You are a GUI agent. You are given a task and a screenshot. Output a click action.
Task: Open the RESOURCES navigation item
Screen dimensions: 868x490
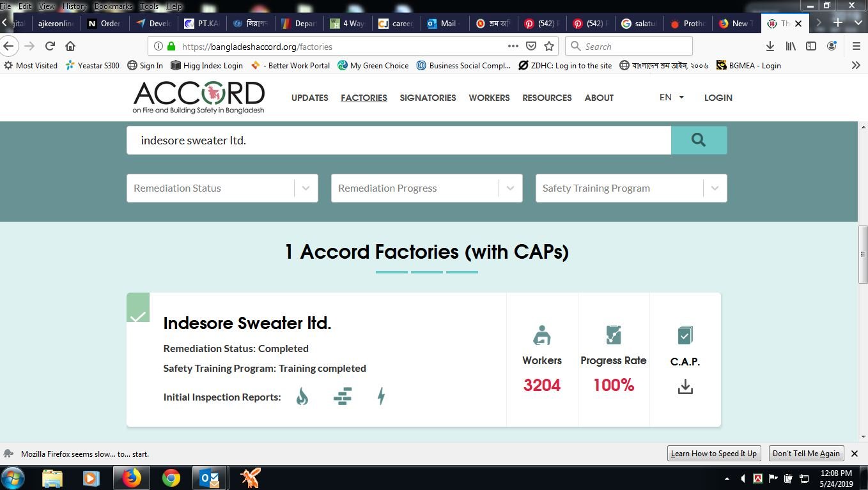pyautogui.click(x=547, y=98)
